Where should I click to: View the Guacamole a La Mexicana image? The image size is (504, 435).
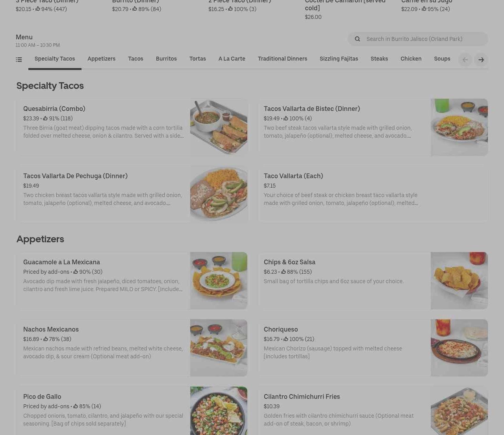tap(219, 281)
